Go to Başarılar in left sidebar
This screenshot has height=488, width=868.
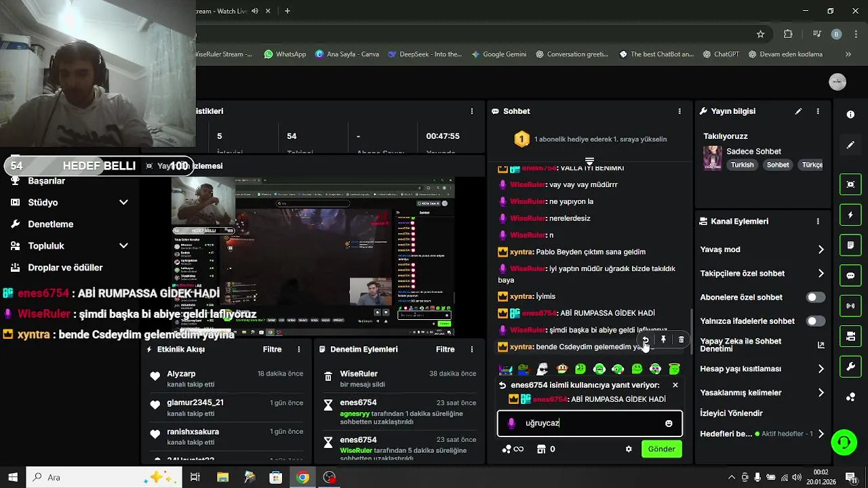(x=46, y=181)
